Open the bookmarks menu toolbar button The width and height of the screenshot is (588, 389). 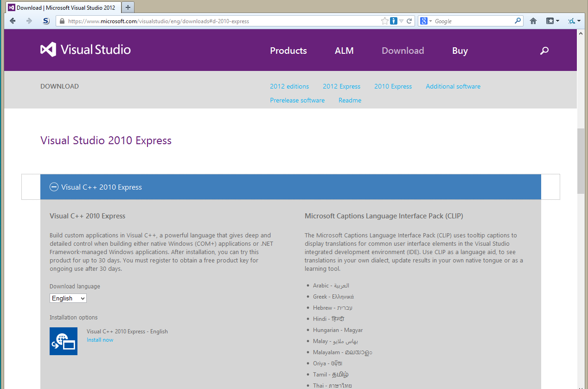click(552, 21)
